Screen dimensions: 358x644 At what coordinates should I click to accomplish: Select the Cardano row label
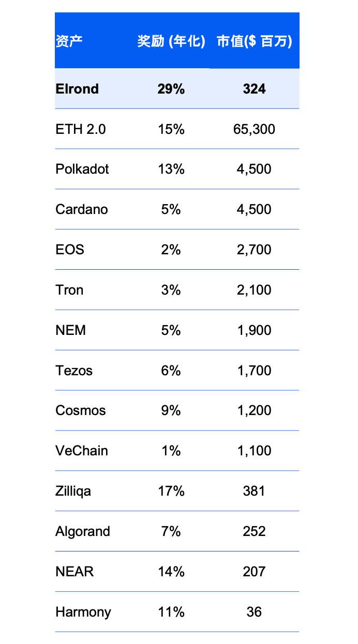point(82,210)
